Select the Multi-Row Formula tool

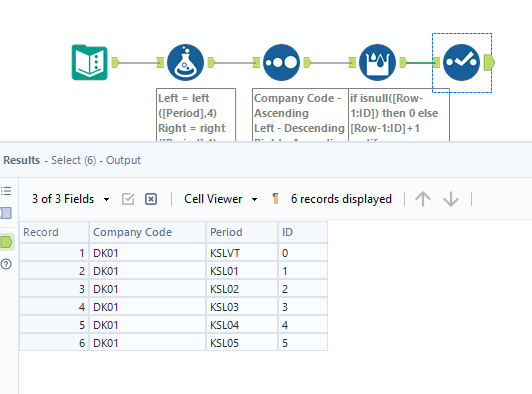pos(377,62)
